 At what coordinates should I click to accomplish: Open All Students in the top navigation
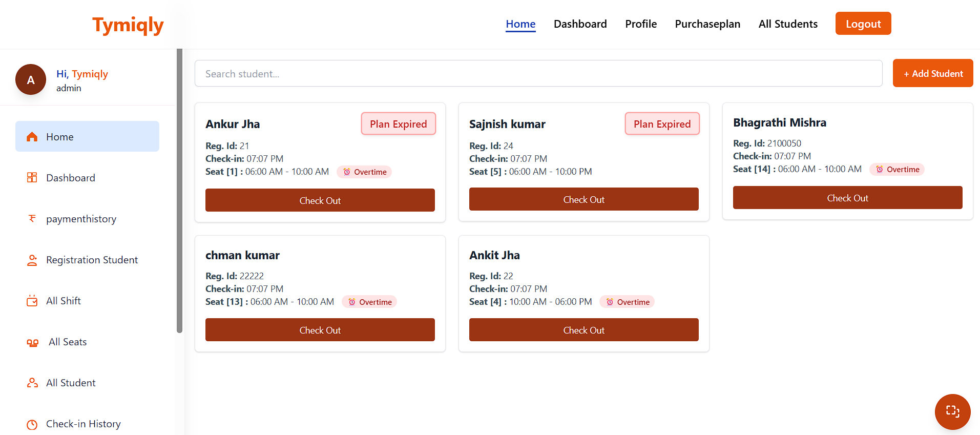(788, 24)
